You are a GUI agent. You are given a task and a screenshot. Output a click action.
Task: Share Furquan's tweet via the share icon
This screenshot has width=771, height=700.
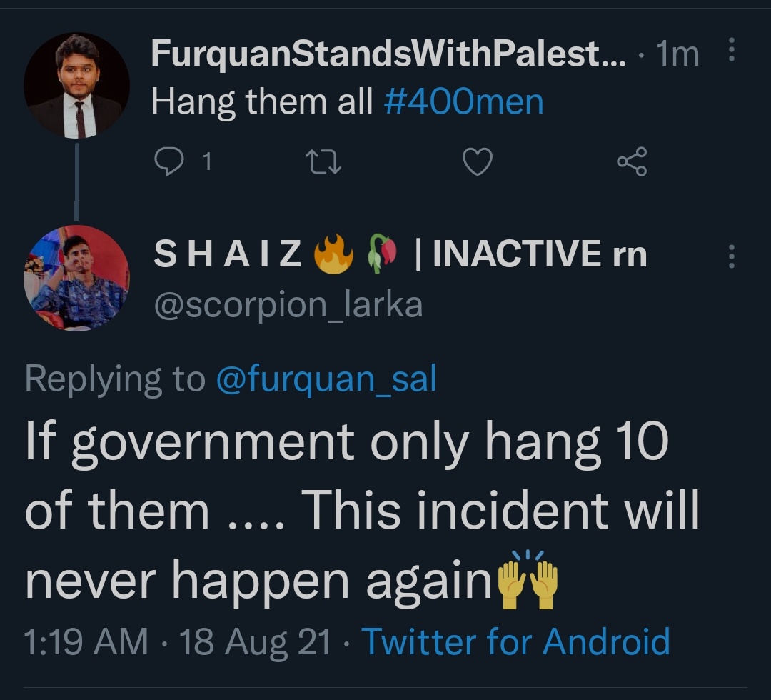click(x=633, y=161)
